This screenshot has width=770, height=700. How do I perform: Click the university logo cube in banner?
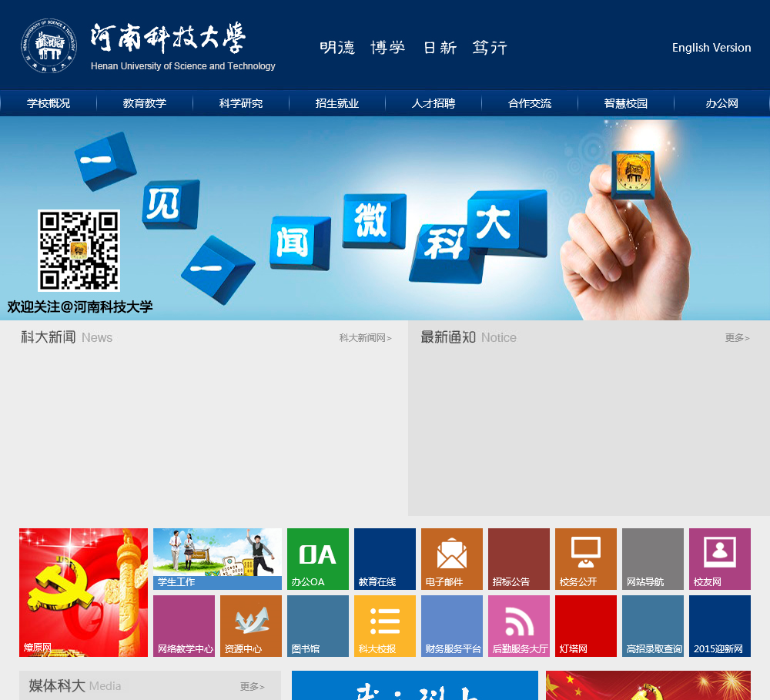[633, 174]
